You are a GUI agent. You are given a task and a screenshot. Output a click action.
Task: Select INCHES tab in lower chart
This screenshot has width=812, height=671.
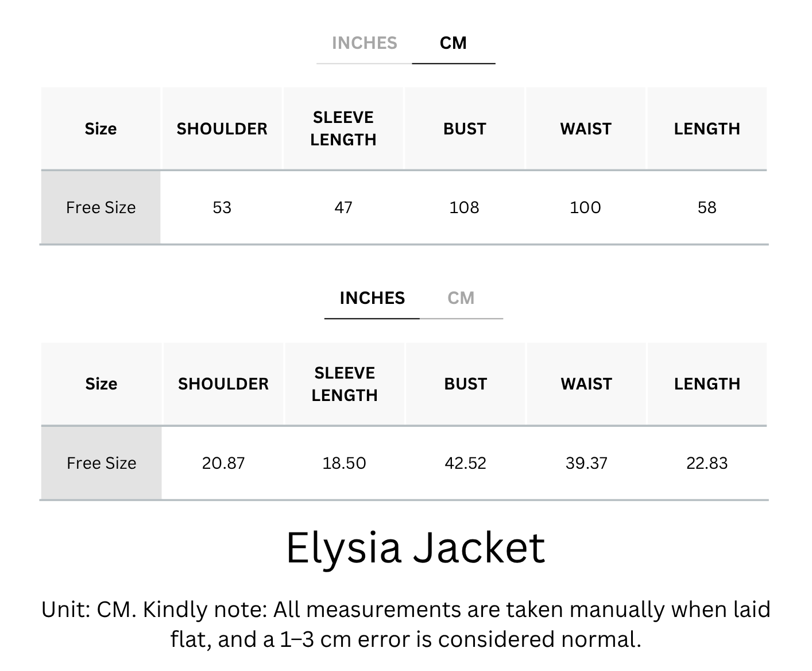coord(372,298)
